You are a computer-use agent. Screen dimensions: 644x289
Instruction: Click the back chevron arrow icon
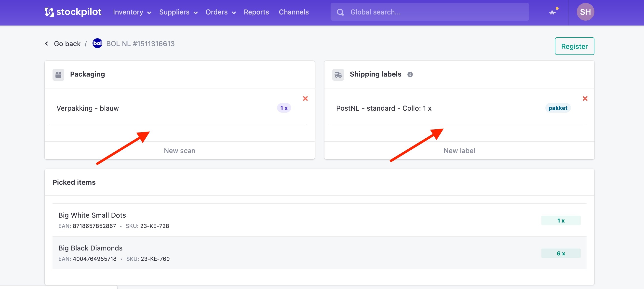tap(46, 43)
